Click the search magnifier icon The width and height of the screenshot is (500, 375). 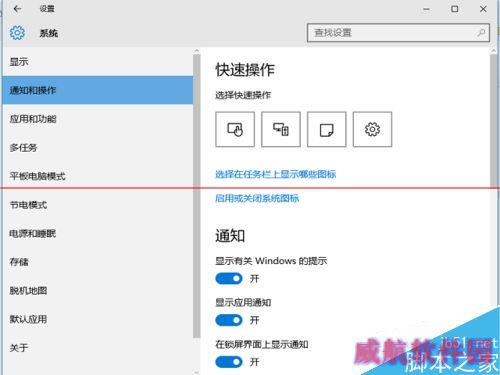[481, 33]
